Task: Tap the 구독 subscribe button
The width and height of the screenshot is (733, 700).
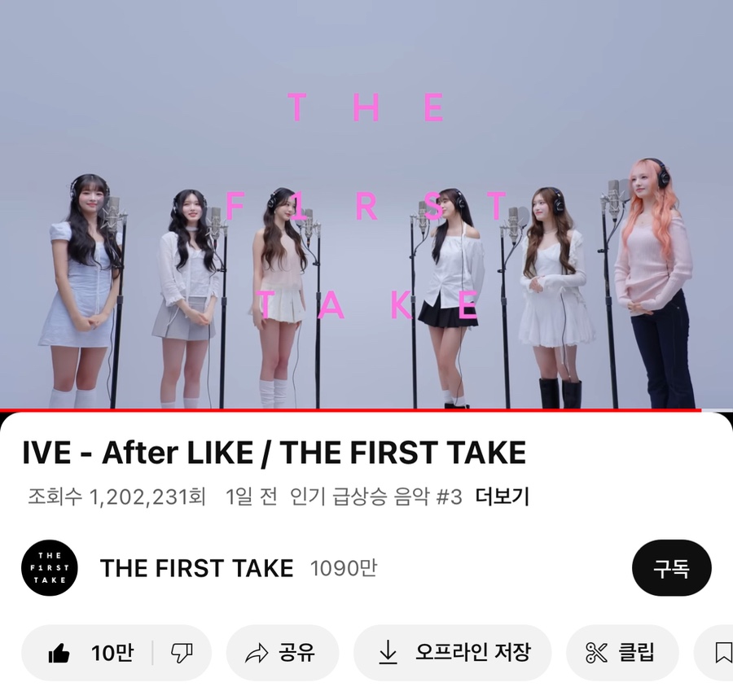Action: [672, 568]
